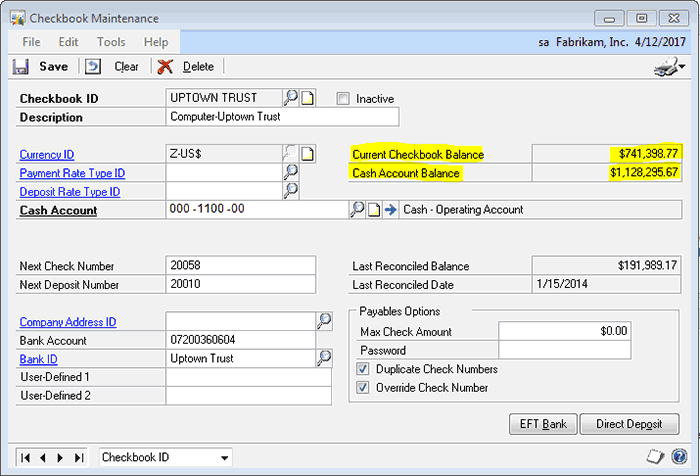Click blue arrow expansion beside Cash Account
Screen dimensions: 700x476
pos(390,209)
